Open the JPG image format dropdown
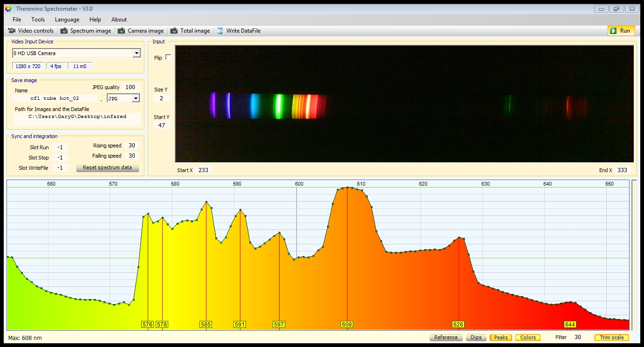644x347 pixels. 136,98
